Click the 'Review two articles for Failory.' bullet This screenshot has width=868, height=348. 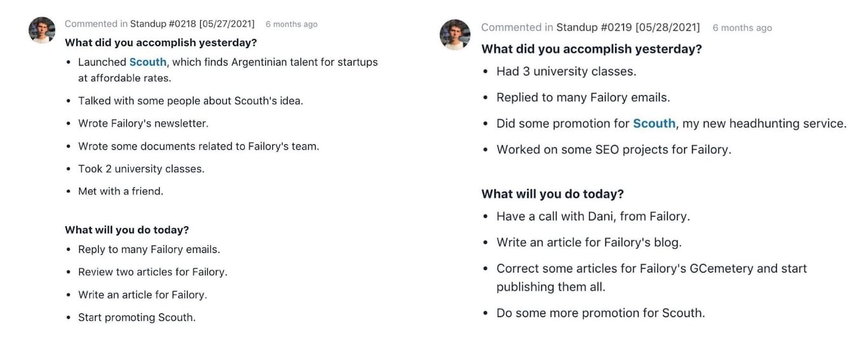click(x=153, y=272)
